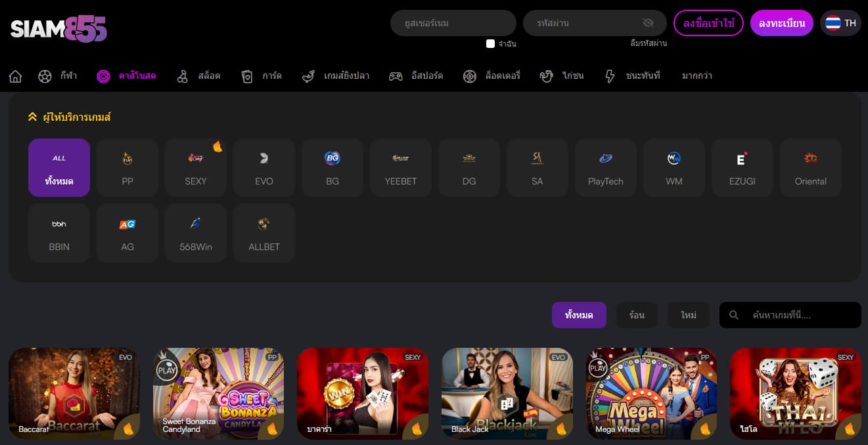Collapse the ผู้ให้บริการเกมส์ provider section
The image size is (868, 445).
[x=32, y=117]
